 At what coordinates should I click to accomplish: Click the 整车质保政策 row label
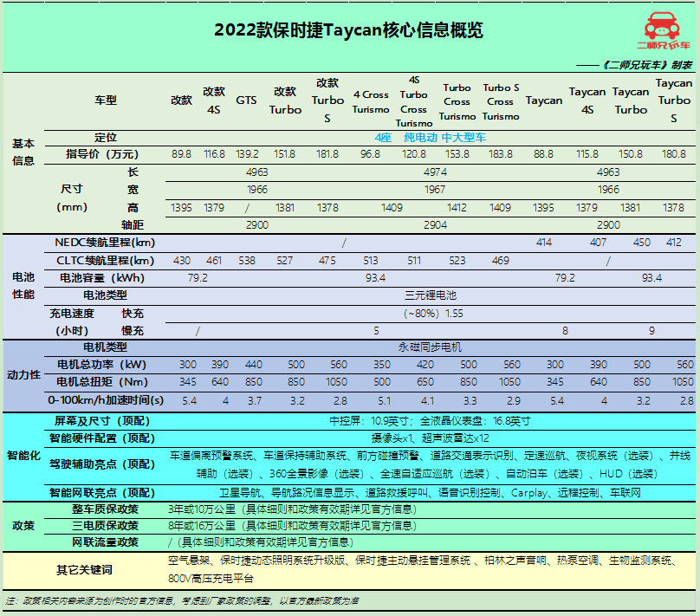tap(106, 509)
